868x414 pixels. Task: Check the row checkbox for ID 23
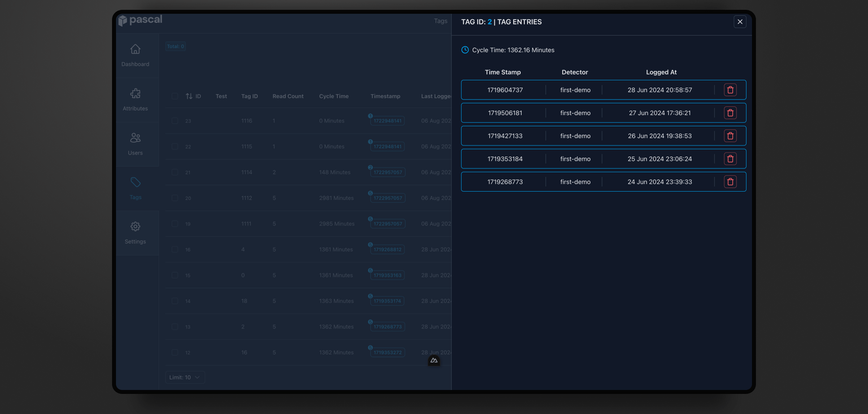175,121
